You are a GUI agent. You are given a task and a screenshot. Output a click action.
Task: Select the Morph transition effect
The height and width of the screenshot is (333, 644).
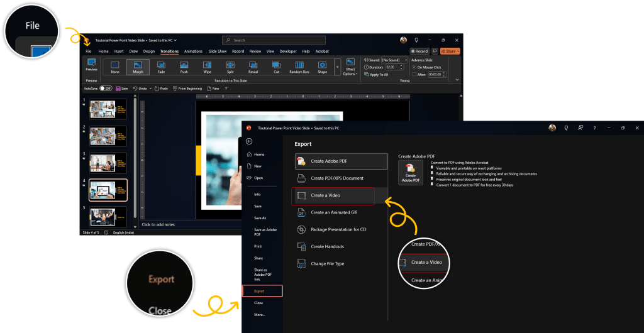138,67
